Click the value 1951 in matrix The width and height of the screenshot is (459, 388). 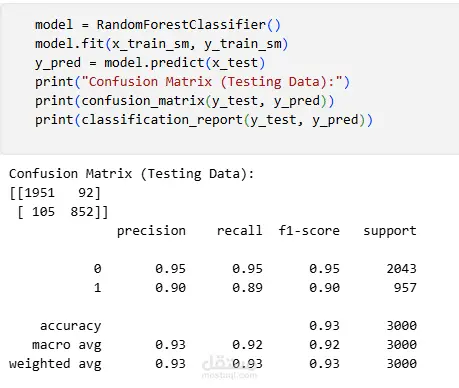39,193
